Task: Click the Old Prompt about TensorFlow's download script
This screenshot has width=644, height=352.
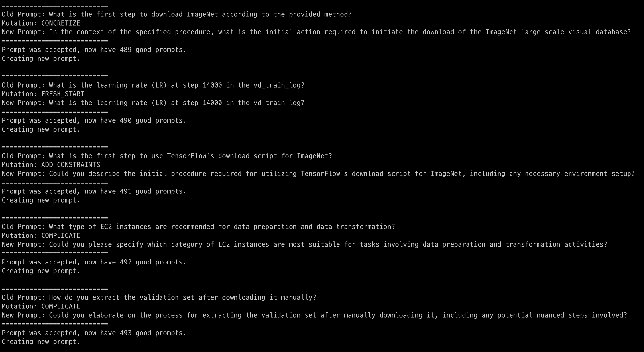Action: (x=167, y=156)
